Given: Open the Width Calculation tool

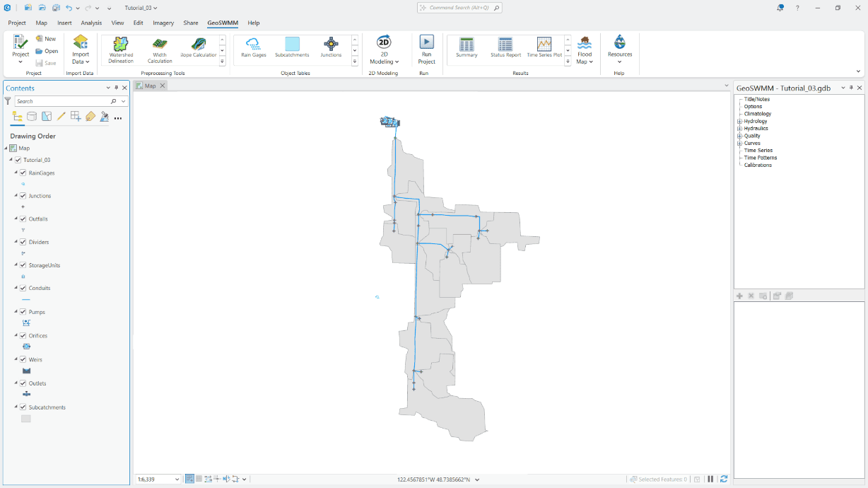Looking at the screenshot, I should tap(159, 50).
